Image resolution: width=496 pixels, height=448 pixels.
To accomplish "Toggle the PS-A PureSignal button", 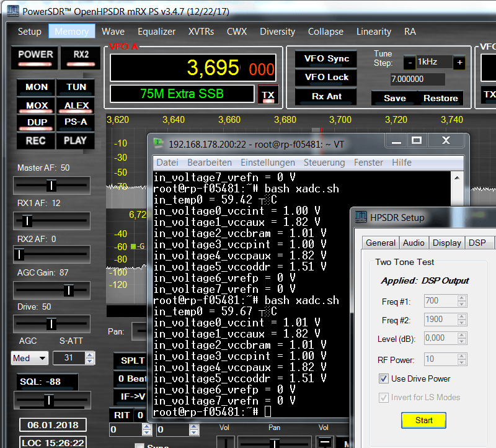I will point(76,123).
